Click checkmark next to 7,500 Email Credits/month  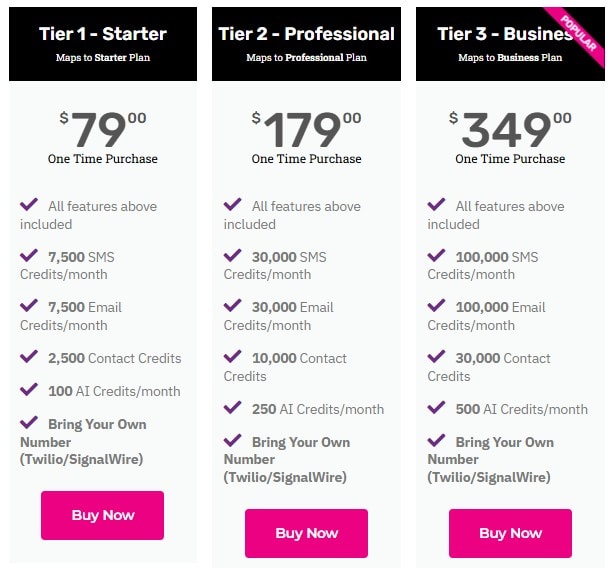coord(30,306)
